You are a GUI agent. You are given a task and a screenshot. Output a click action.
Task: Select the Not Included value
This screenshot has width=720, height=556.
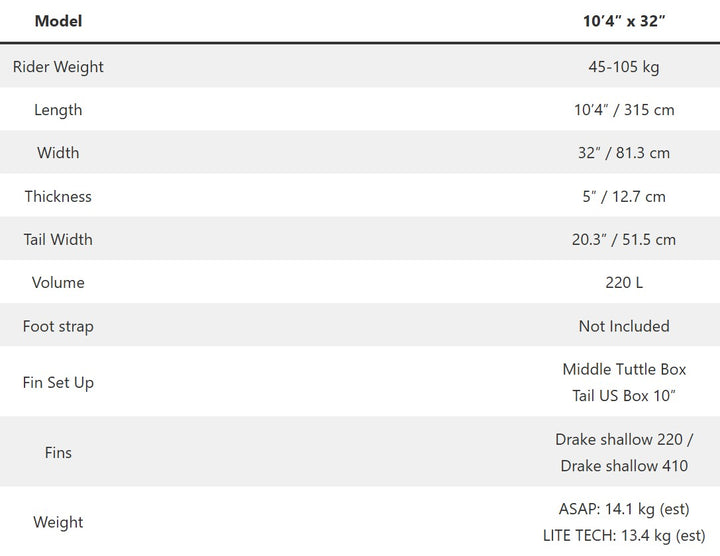(624, 326)
